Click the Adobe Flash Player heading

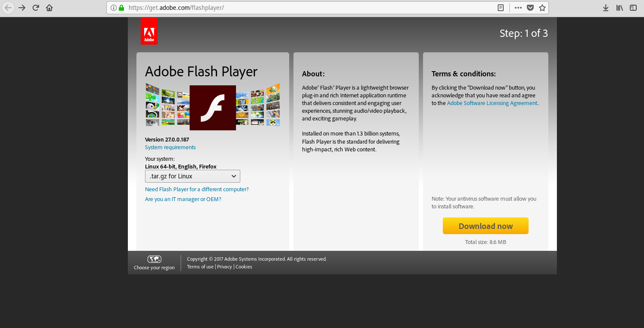(x=201, y=72)
